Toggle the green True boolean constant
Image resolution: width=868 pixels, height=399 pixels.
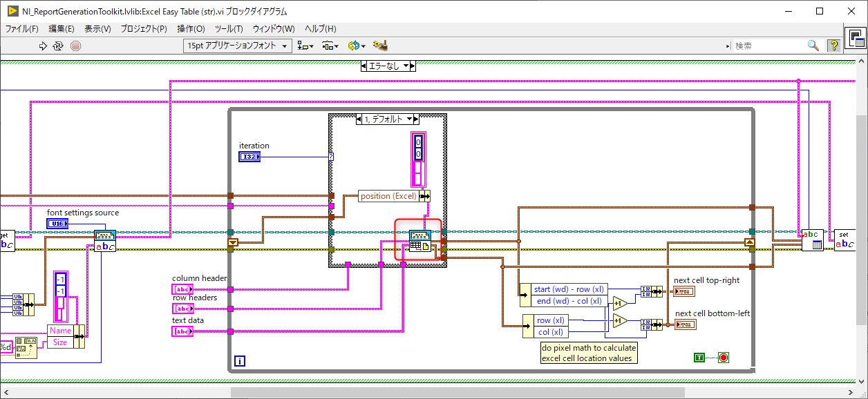coord(699,358)
